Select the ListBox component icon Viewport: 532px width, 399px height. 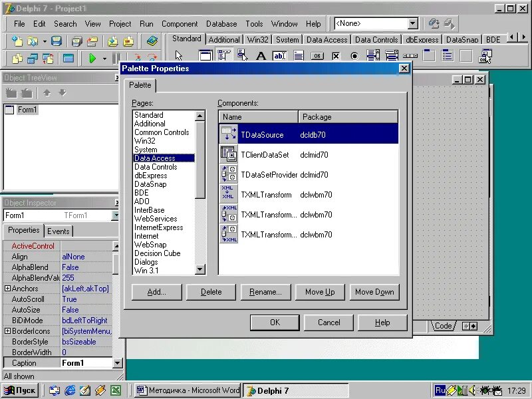pyautogui.click(x=373, y=56)
